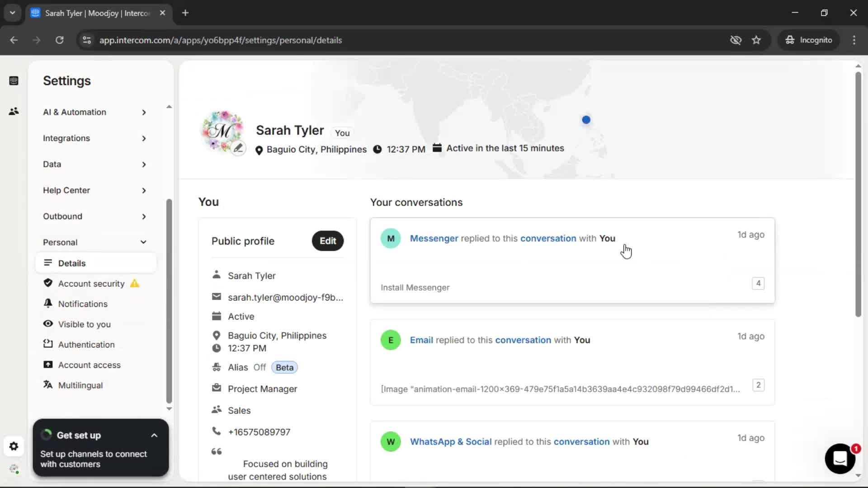
Task: Click the envelope icon next to the email address
Action: [x=217, y=297]
